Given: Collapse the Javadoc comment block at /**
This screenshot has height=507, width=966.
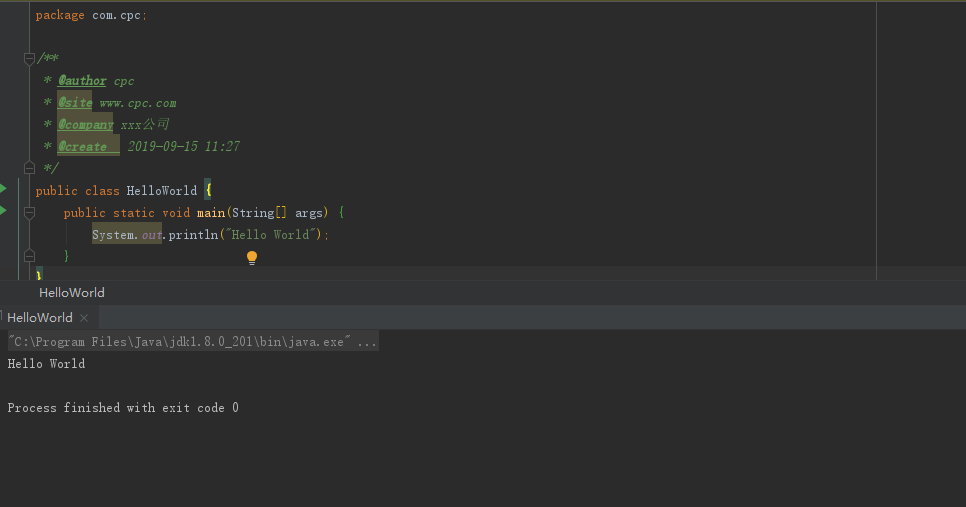Looking at the screenshot, I should tap(29, 59).
